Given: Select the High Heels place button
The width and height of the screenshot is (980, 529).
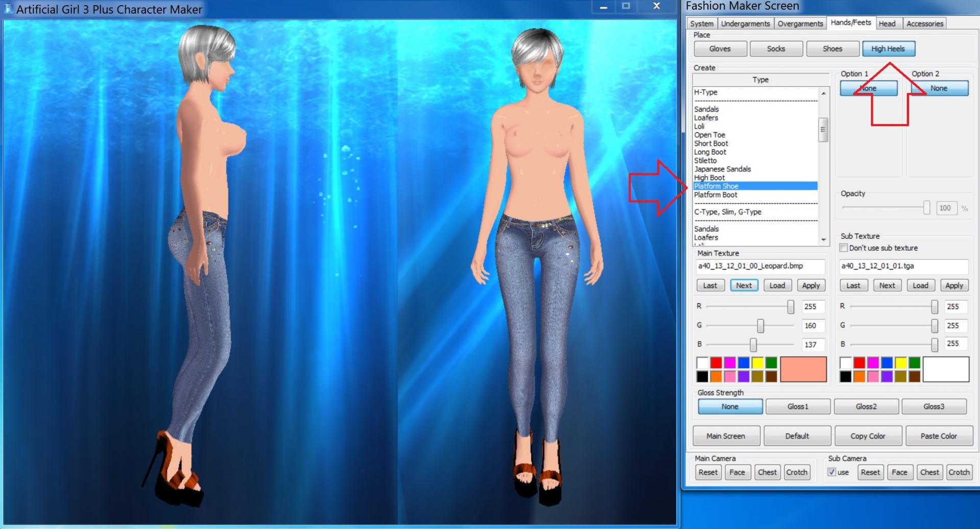Looking at the screenshot, I should [888, 49].
